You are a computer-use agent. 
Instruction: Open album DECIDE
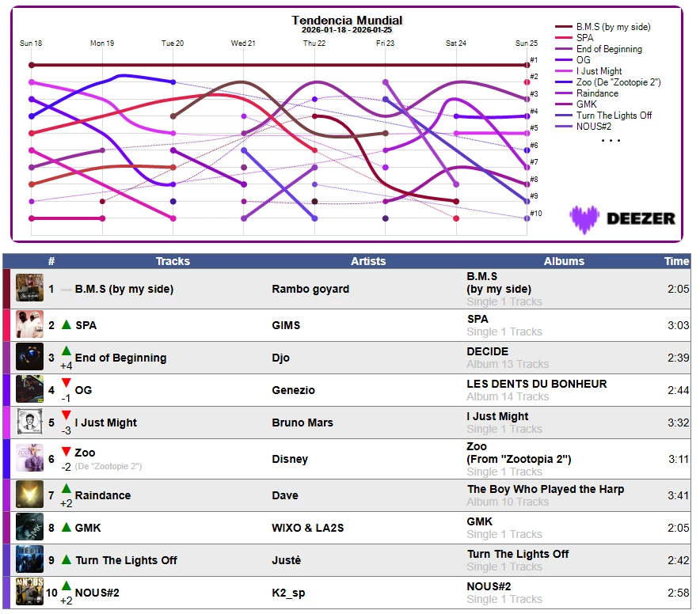click(488, 351)
